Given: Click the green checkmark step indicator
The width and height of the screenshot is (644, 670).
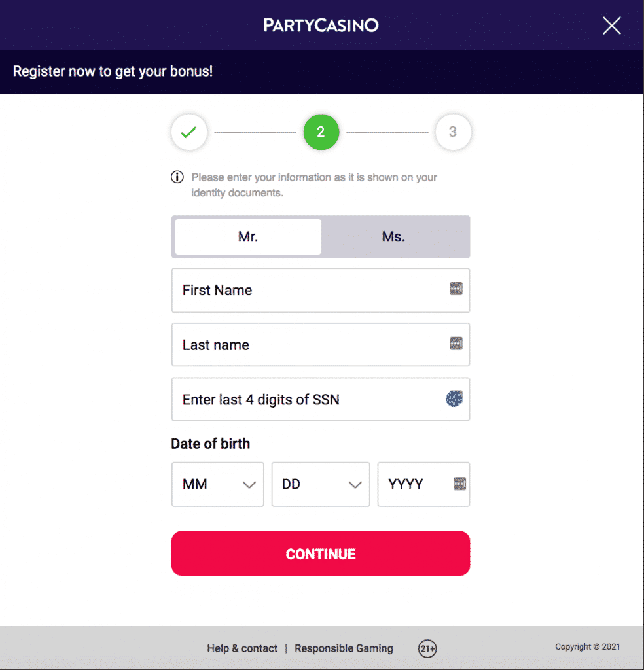Looking at the screenshot, I should coord(188,132).
